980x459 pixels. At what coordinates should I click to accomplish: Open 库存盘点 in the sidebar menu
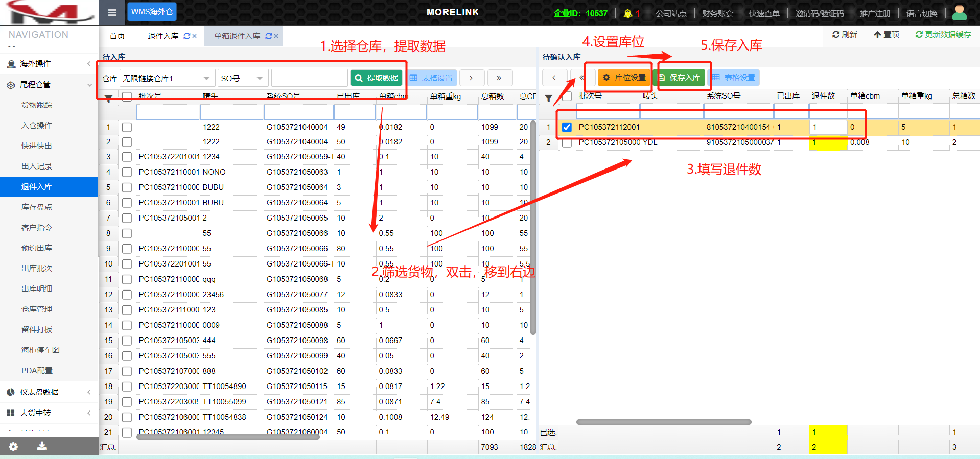pos(37,207)
